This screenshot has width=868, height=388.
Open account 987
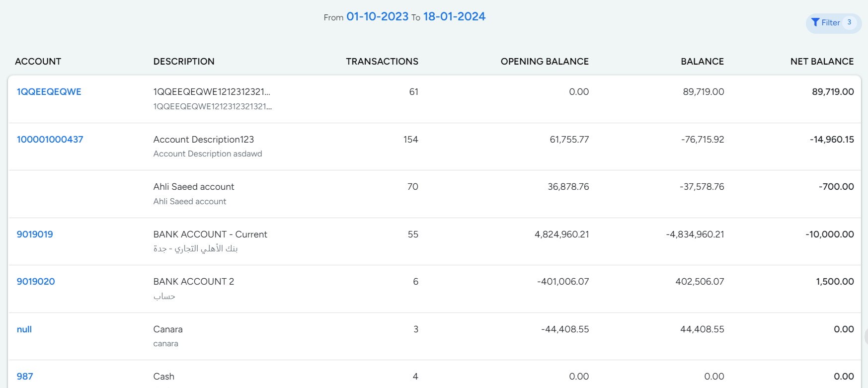25,377
